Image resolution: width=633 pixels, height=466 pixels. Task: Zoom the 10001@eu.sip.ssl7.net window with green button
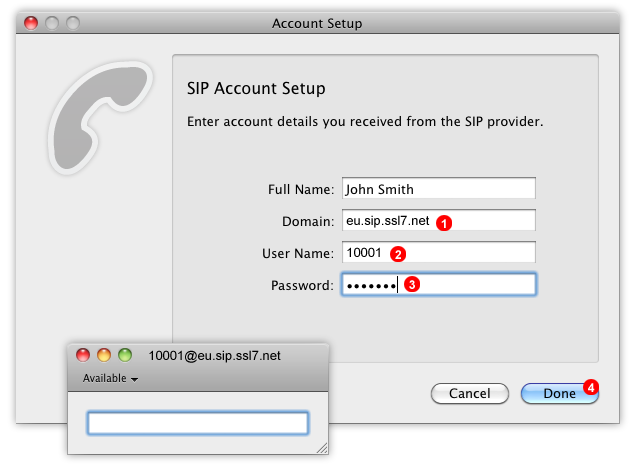(125, 355)
